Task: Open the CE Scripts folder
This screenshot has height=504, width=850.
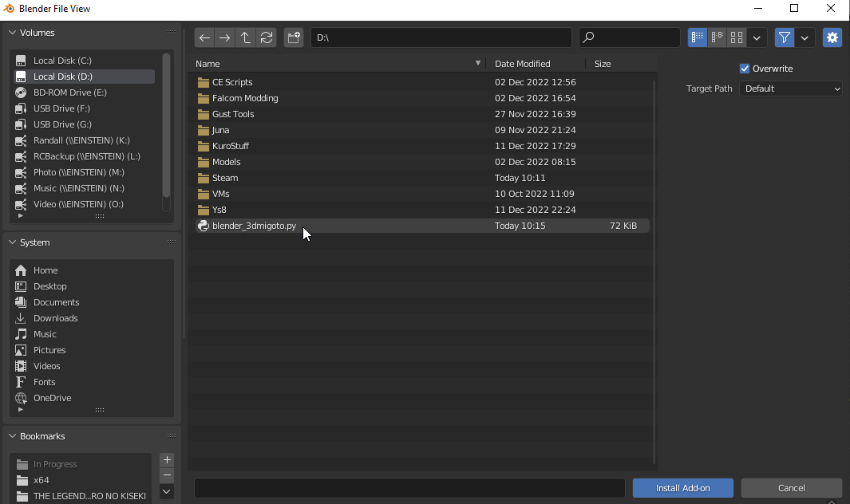Action: (422, 82)
